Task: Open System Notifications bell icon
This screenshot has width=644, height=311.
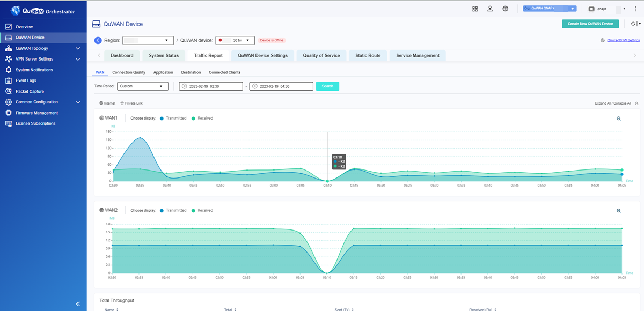Action: [8, 70]
